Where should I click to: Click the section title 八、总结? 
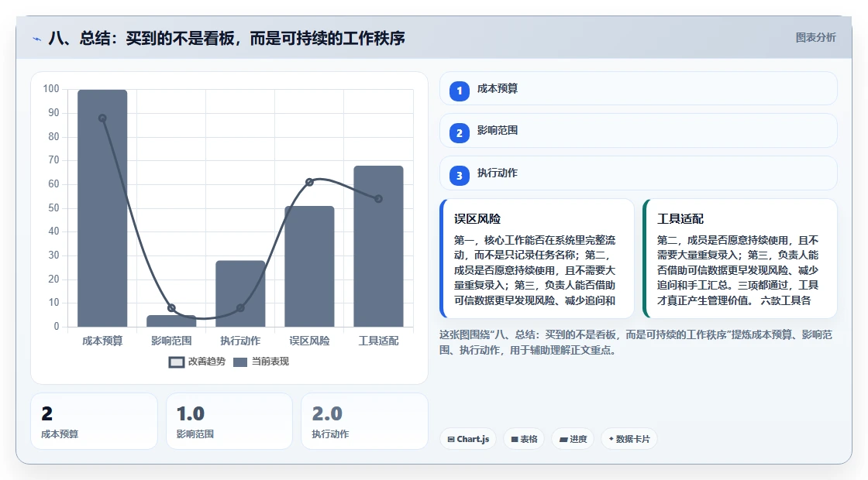tap(227, 38)
